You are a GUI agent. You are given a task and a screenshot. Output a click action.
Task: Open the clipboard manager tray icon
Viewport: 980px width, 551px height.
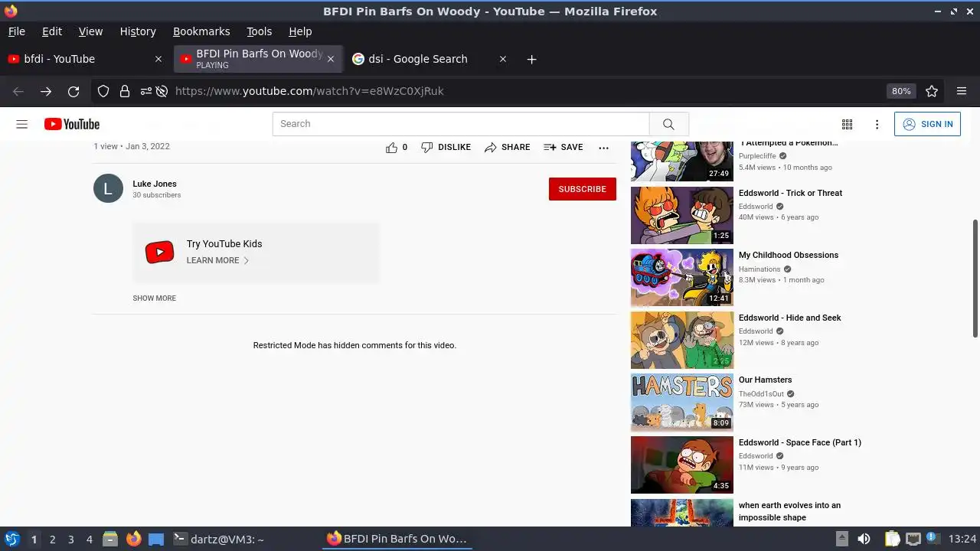(892, 539)
